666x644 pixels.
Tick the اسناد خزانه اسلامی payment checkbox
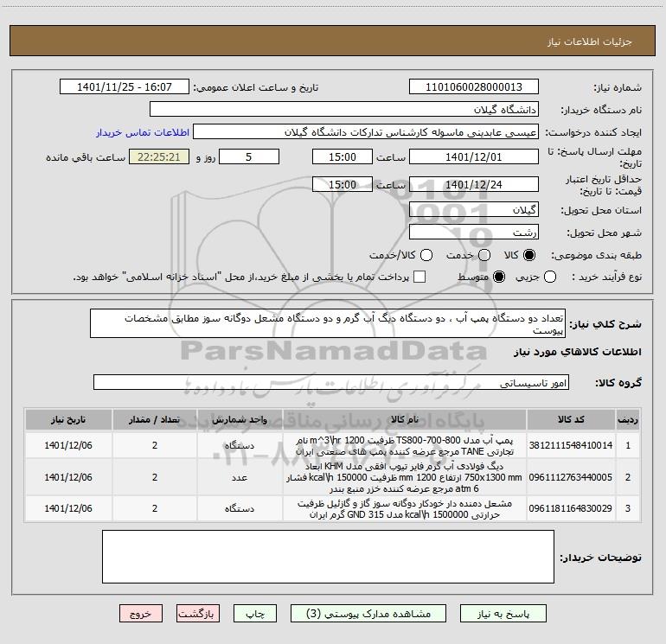tap(419, 277)
